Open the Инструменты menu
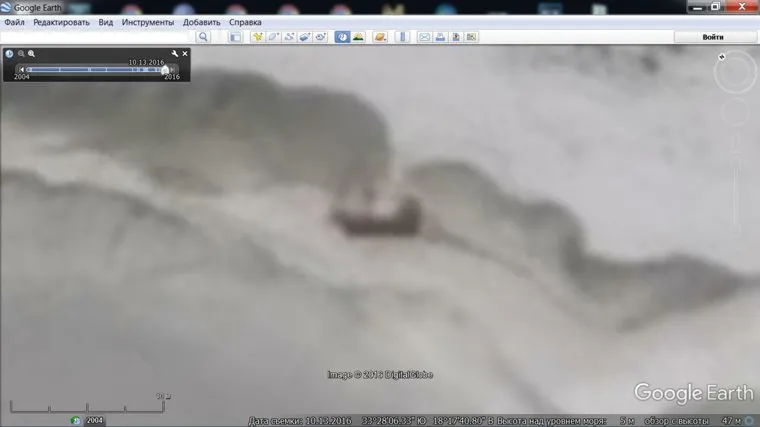760x427 pixels. (x=148, y=22)
